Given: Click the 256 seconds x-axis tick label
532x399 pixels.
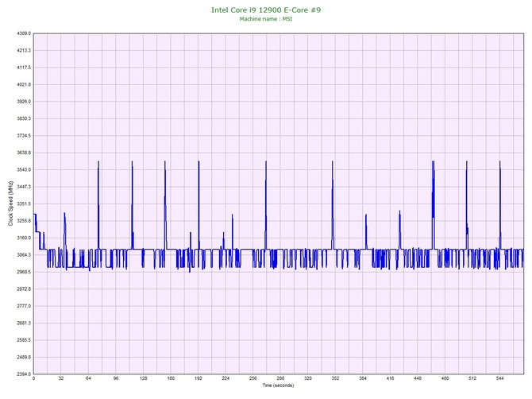Looking at the screenshot, I should pyautogui.click(x=253, y=378).
